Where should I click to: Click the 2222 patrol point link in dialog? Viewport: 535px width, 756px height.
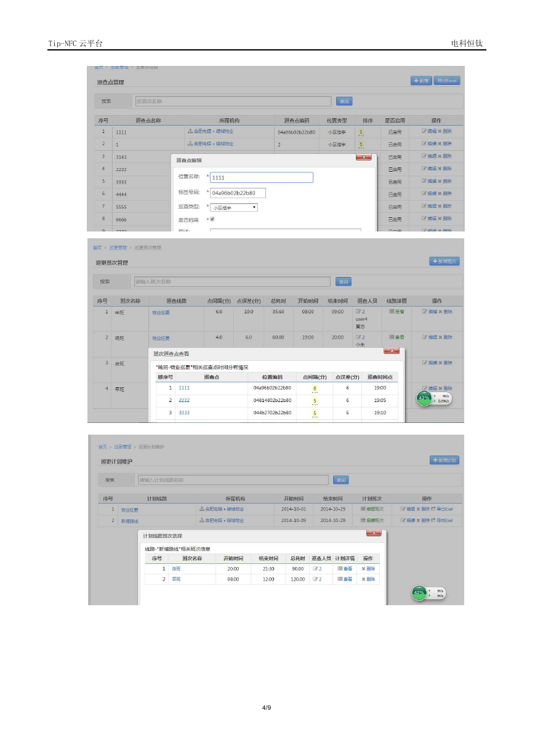[x=184, y=400]
